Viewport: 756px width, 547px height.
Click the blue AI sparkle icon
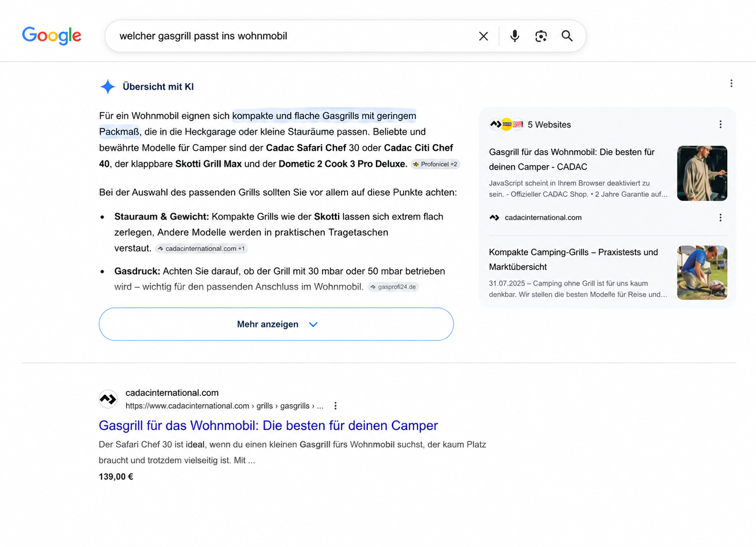[108, 87]
